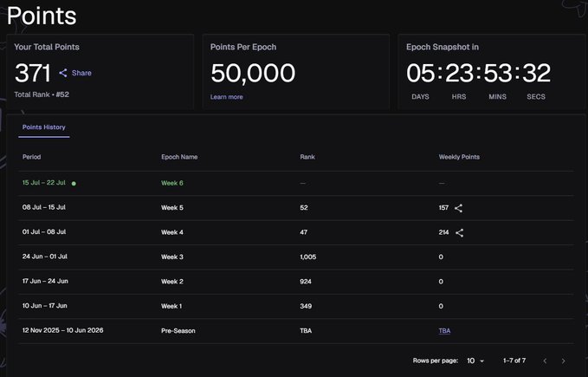Image resolution: width=588 pixels, height=377 pixels.
Task: Go to the previous page of rows
Action: pos(545,361)
